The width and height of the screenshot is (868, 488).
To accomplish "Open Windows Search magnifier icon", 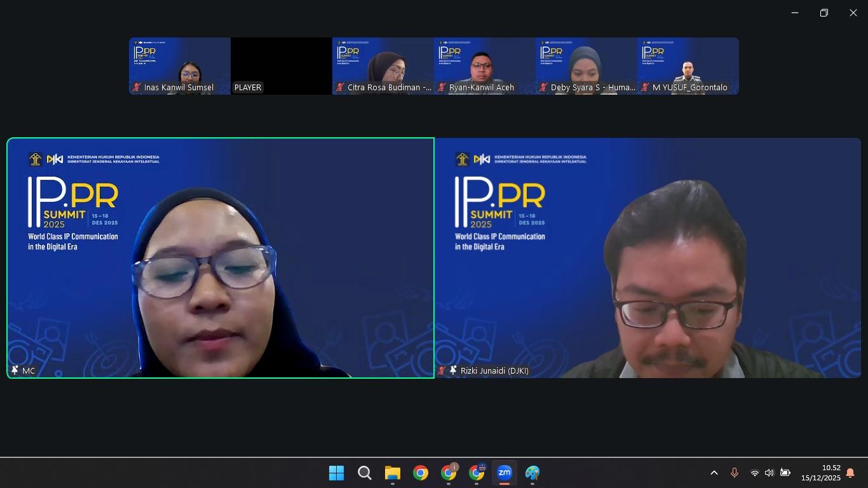I will click(364, 473).
